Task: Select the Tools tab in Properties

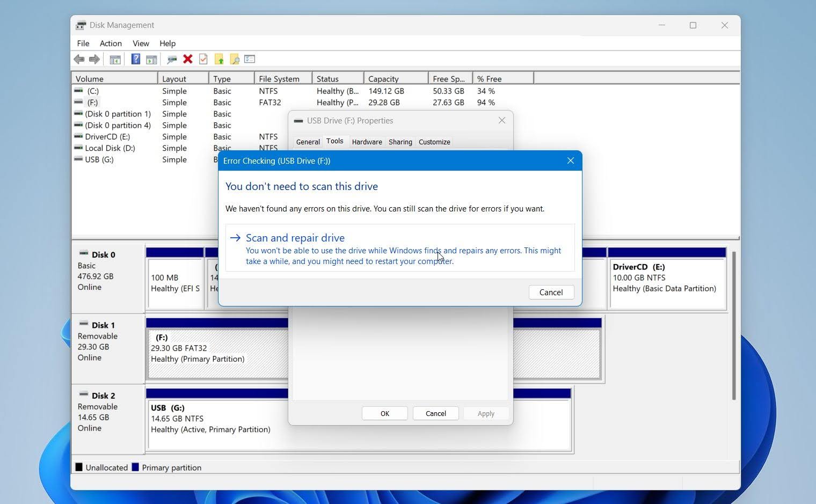Action: click(x=334, y=141)
